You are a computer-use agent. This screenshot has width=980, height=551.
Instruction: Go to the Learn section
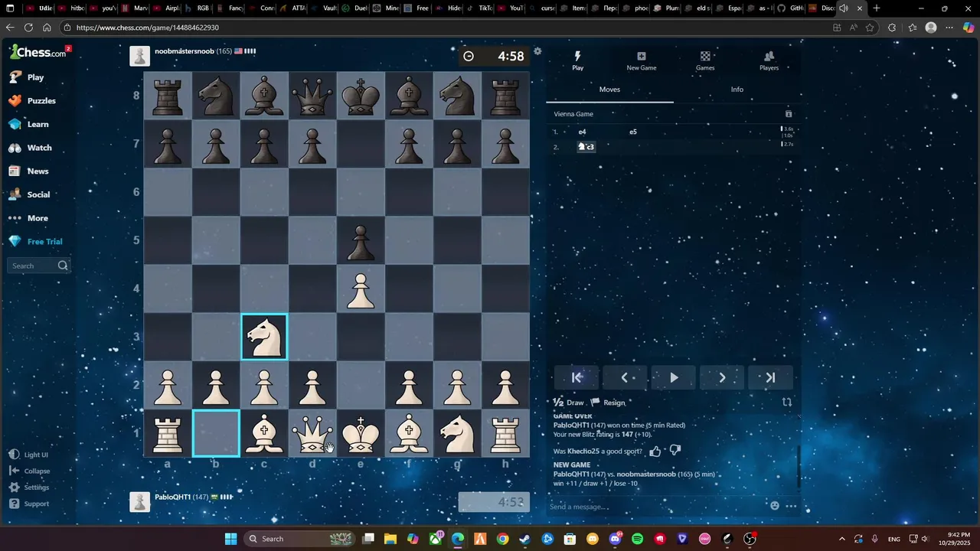[x=29, y=124]
